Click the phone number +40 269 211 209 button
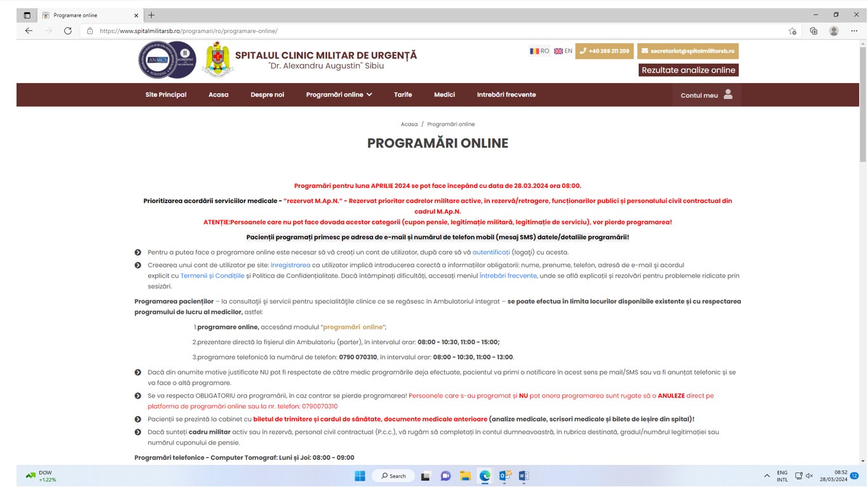This screenshot has width=868, height=487. pyautogui.click(x=604, y=51)
